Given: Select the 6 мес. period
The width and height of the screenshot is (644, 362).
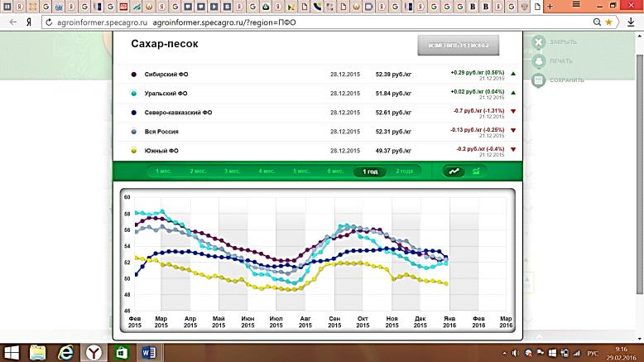Looking at the screenshot, I should point(335,171).
